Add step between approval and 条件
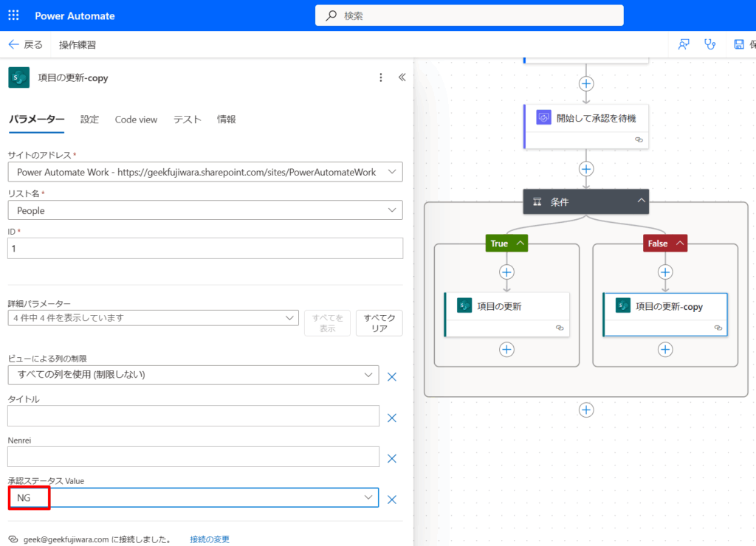Screen dimensions: 756x546 click(586, 169)
